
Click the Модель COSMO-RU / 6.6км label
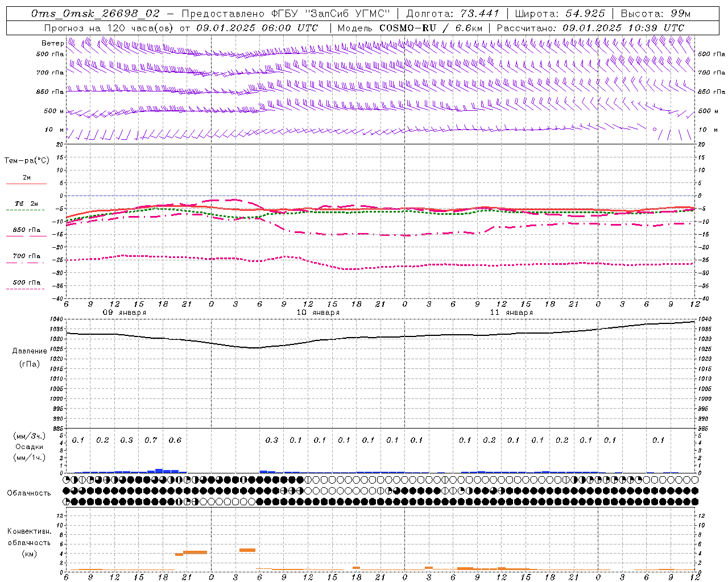pos(410,28)
